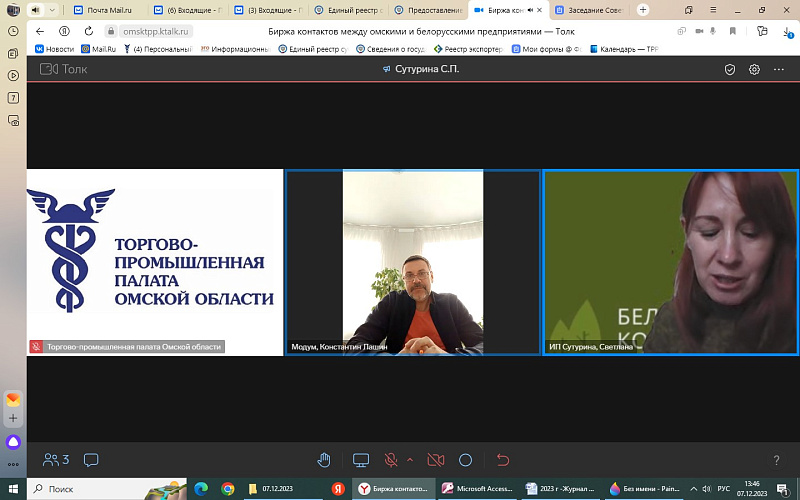Switch РУС keyboard language

point(723,489)
